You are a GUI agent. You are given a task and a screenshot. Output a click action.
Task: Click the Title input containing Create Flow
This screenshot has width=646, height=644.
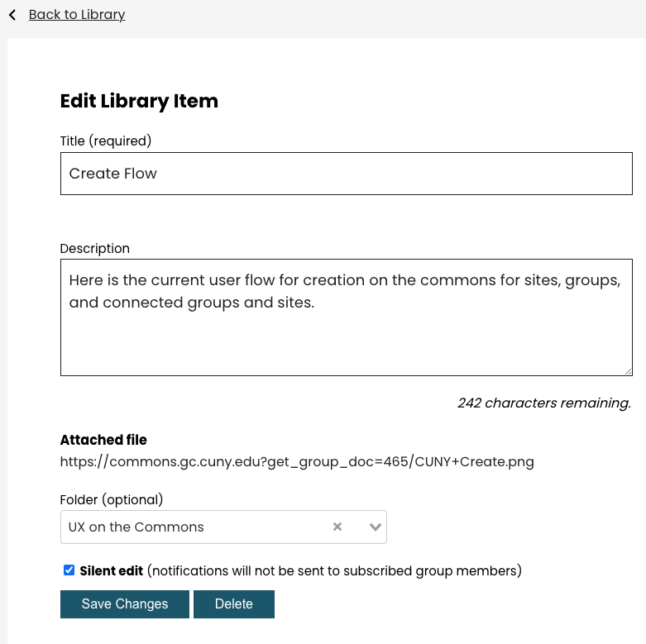click(x=346, y=174)
